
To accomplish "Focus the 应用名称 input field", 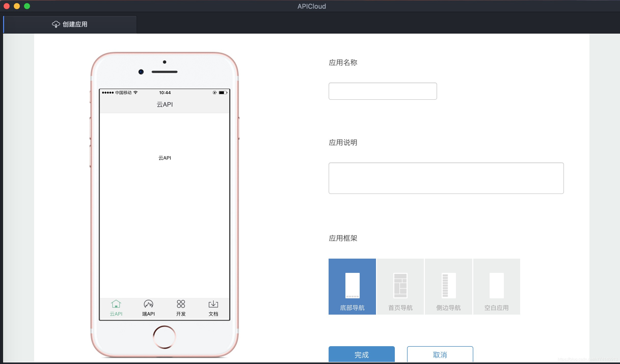I will click(x=383, y=91).
